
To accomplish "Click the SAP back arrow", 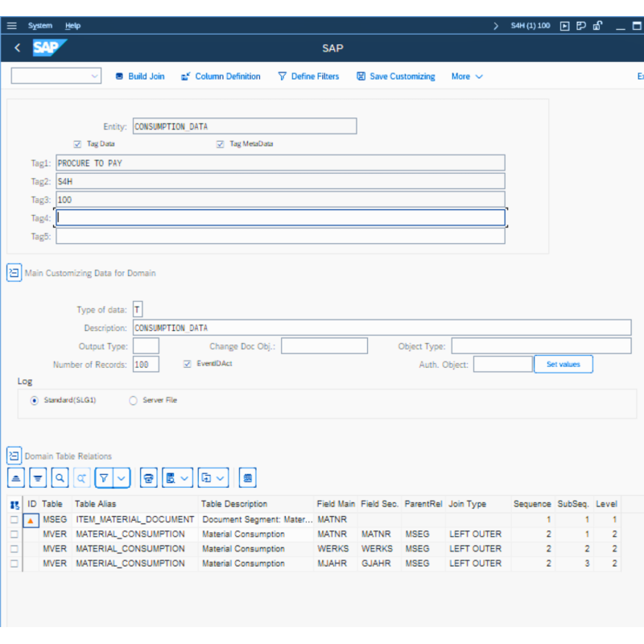I will coord(18,48).
